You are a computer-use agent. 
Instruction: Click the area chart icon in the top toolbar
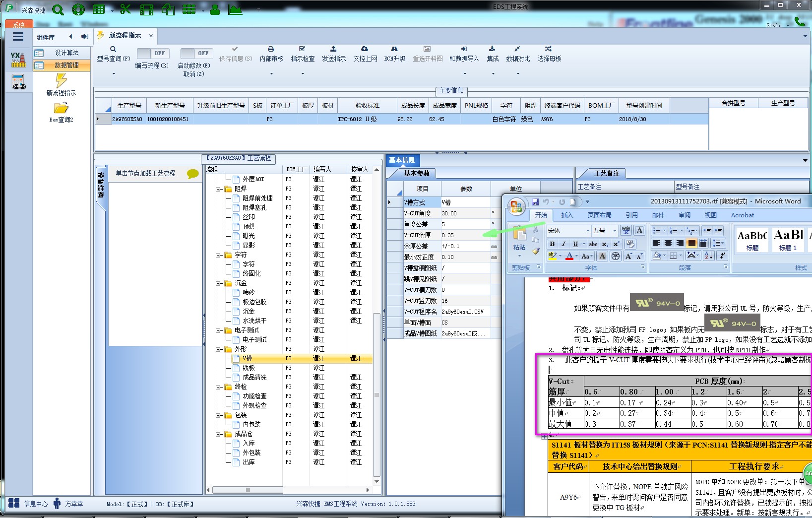(x=235, y=9)
